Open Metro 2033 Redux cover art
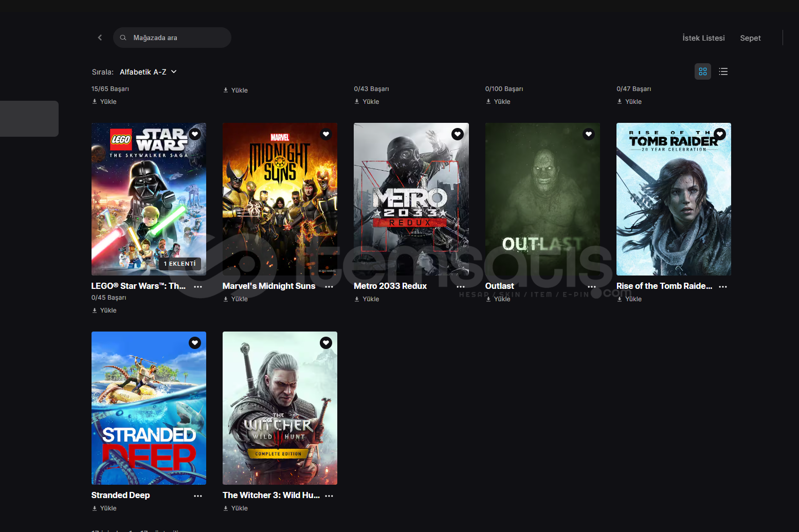This screenshot has height=532, width=799. 411,199
